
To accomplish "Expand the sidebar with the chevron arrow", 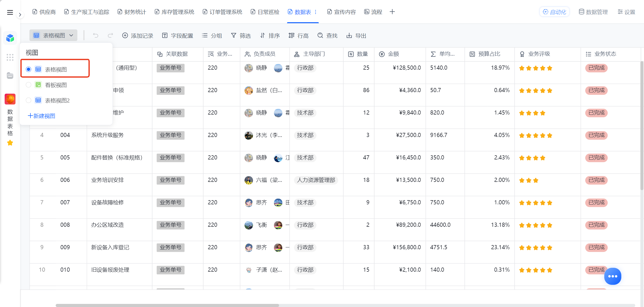I will pyautogui.click(x=20, y=15).
